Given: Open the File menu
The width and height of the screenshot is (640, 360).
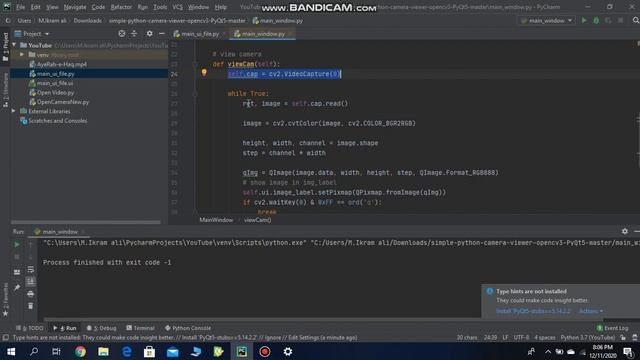Looking at the screenshot, I should pos(20,7).
